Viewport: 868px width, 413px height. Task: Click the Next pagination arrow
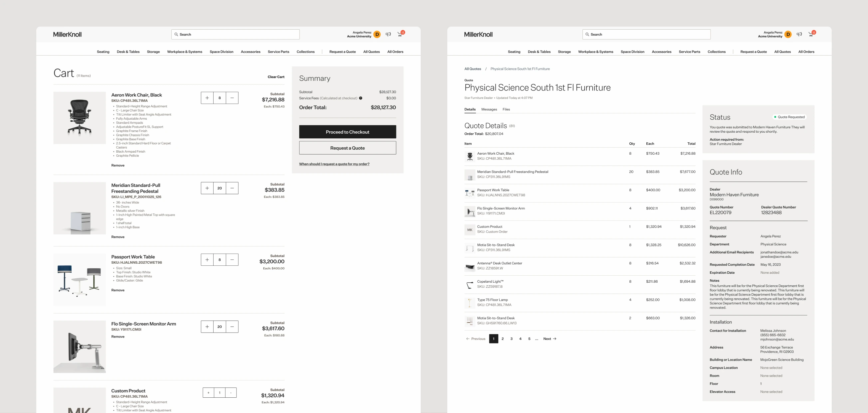point(549,339)
